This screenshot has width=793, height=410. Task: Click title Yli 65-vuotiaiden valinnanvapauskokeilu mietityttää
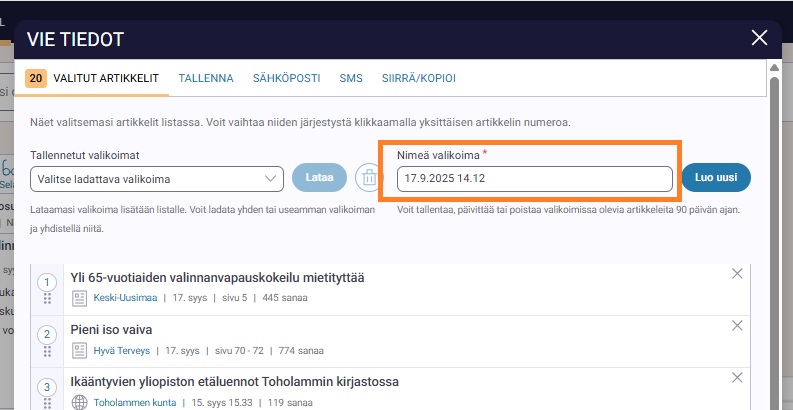click(217, 278)
